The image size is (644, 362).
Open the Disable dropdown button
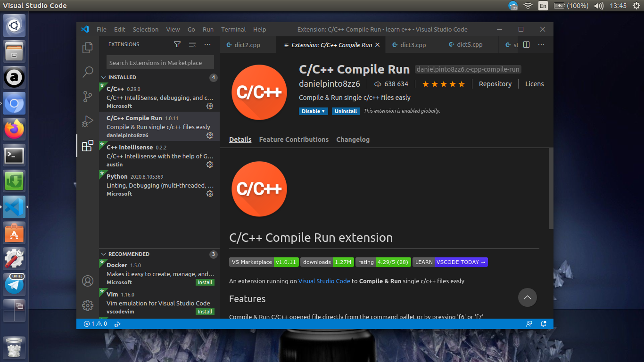[x=313, y=111]
